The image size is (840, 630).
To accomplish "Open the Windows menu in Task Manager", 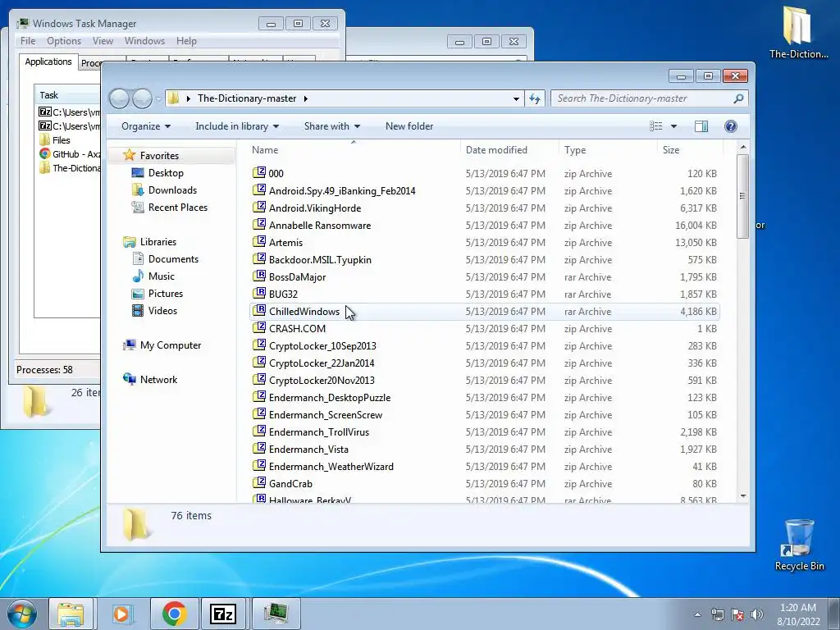I will pos(144,41).
